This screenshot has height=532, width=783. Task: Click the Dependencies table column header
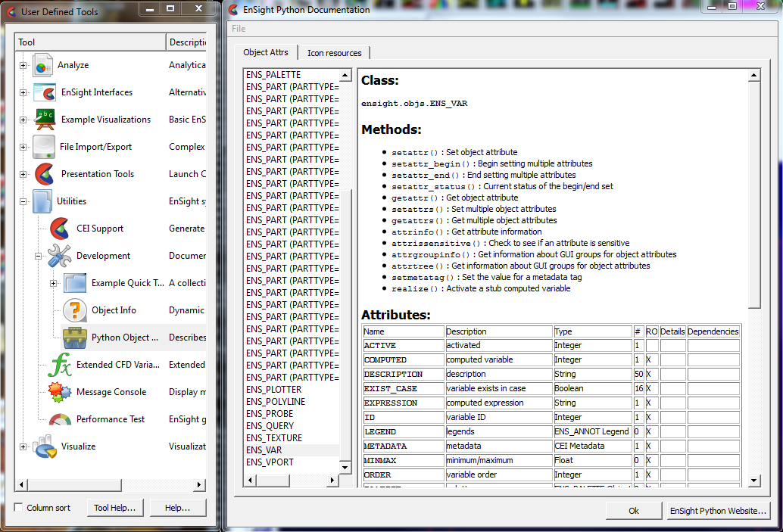tap(713, 331)
